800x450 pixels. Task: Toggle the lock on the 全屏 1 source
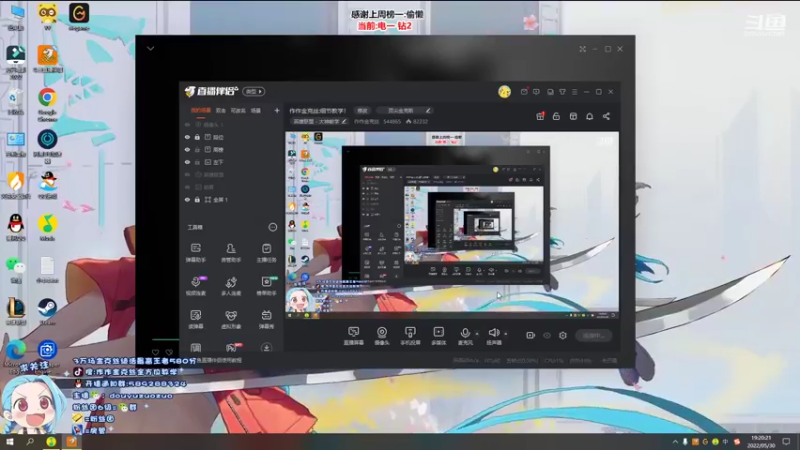coord(197,199)
